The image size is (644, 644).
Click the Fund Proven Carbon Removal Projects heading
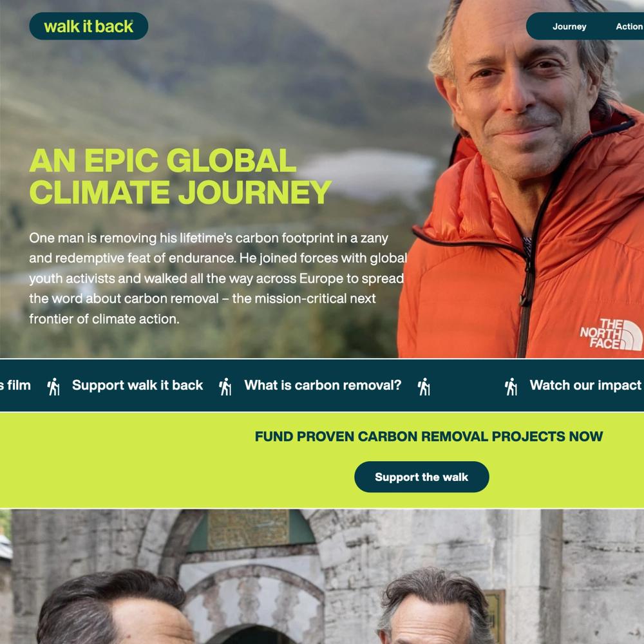429,436
